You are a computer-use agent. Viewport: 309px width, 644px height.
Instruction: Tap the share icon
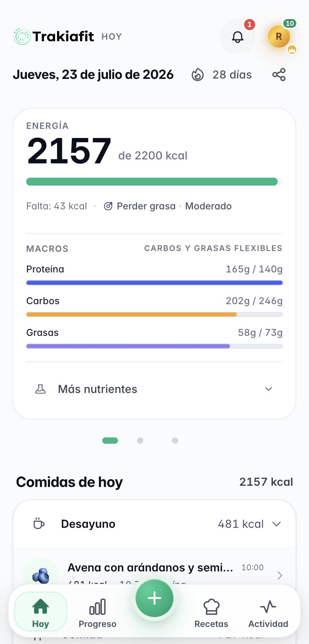click(x=279, y=75)
